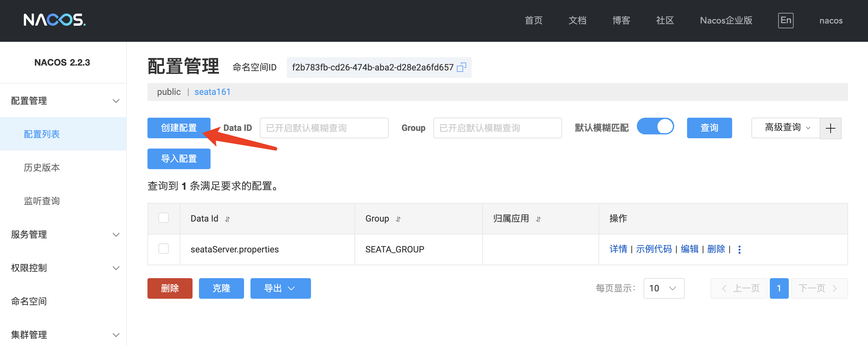Screen dimensions: 868x346
Task: Click the Group search field
Action: [497, 128]
